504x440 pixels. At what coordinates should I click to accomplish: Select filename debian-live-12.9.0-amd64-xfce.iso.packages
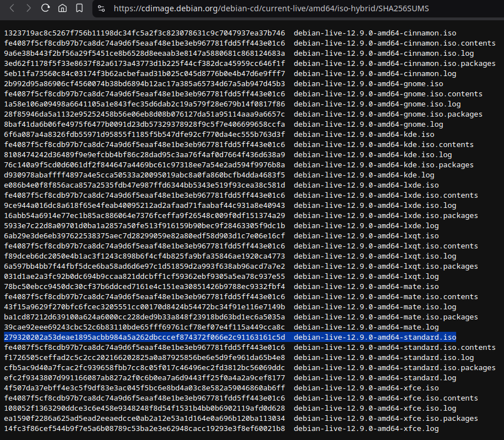[386, 418]
